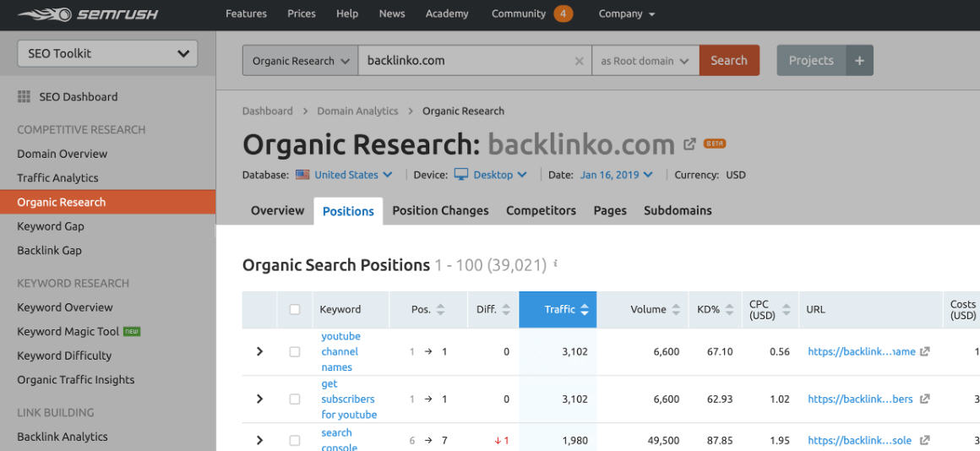Add a new project with plus button
This screenshot has width=980, height=451.
tap(859, 61)
